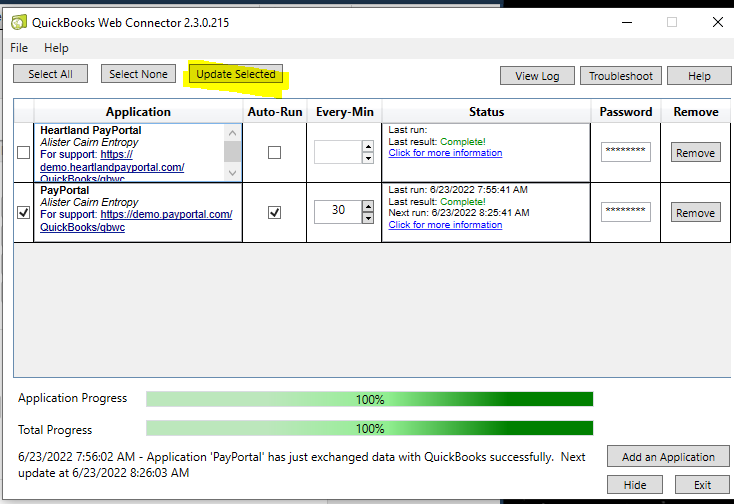
Task: Click the Application Progress bar
Action: 369,399
